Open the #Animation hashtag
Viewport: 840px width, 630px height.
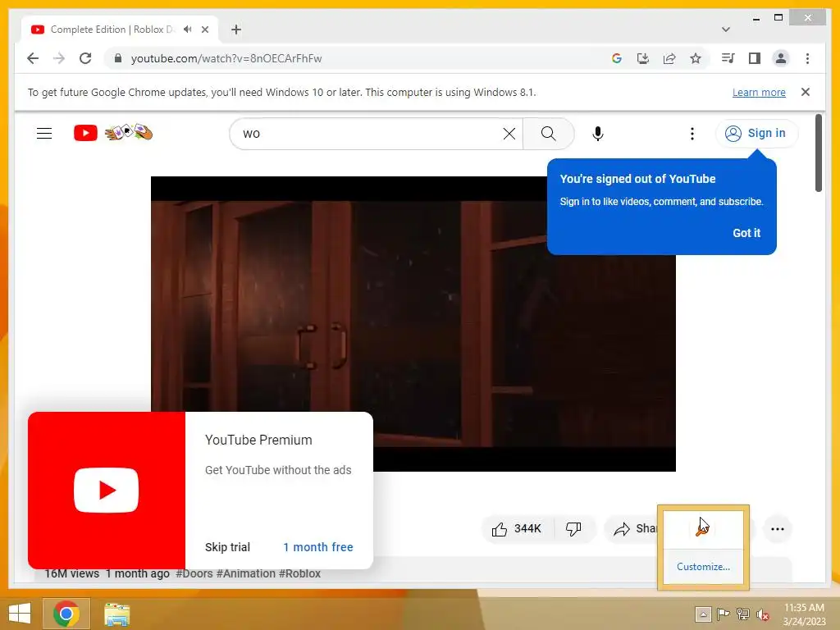click(x=246, y=573)
